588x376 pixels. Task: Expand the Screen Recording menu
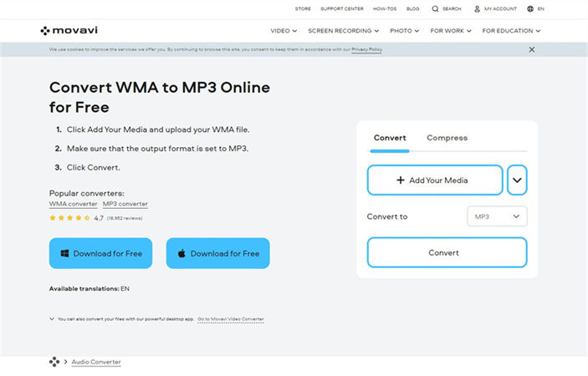344,31
